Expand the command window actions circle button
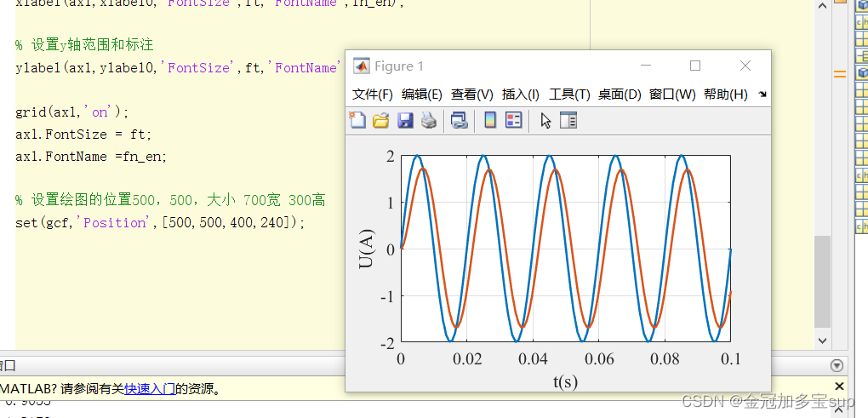The height and width of the screenshot is (418, 868). click(837, 366)
